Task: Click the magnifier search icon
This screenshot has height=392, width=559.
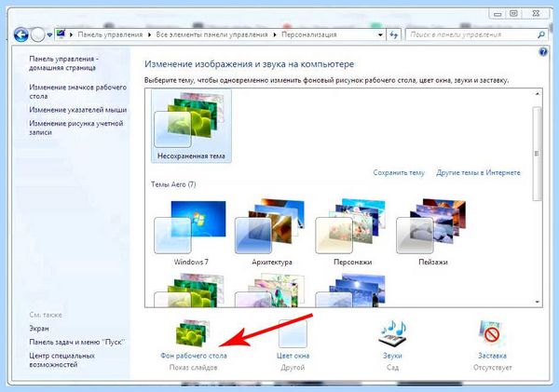Action: click(540, 34)
